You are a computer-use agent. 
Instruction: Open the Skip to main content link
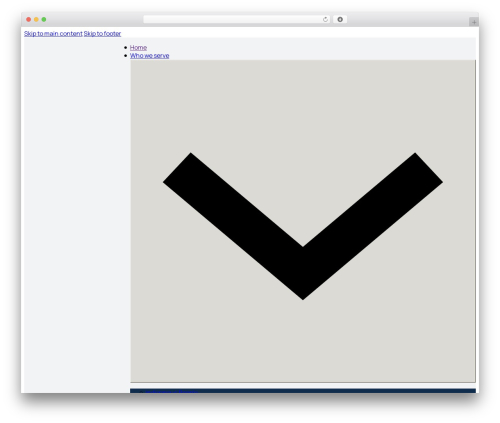[x=53, y=34]
